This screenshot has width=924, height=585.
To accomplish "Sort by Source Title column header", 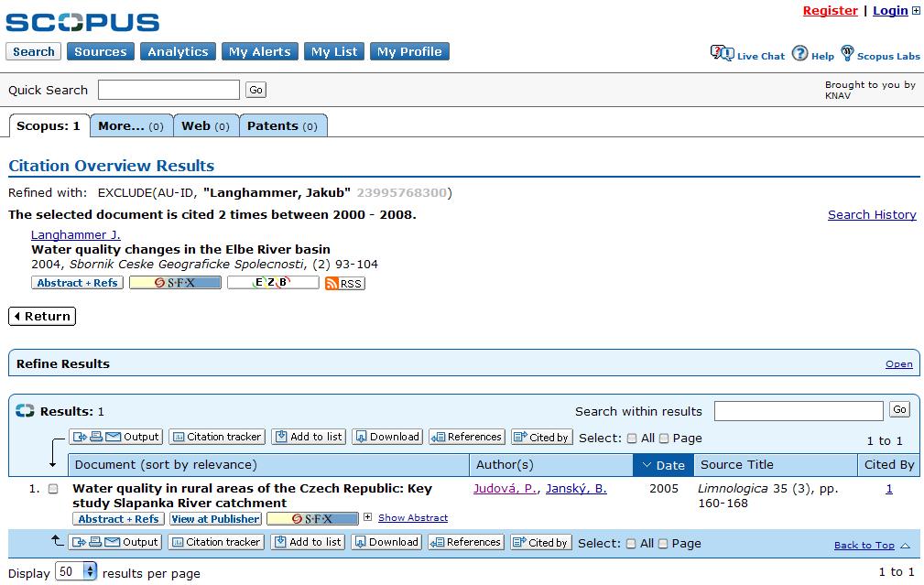I will click(x=776, y=465).
